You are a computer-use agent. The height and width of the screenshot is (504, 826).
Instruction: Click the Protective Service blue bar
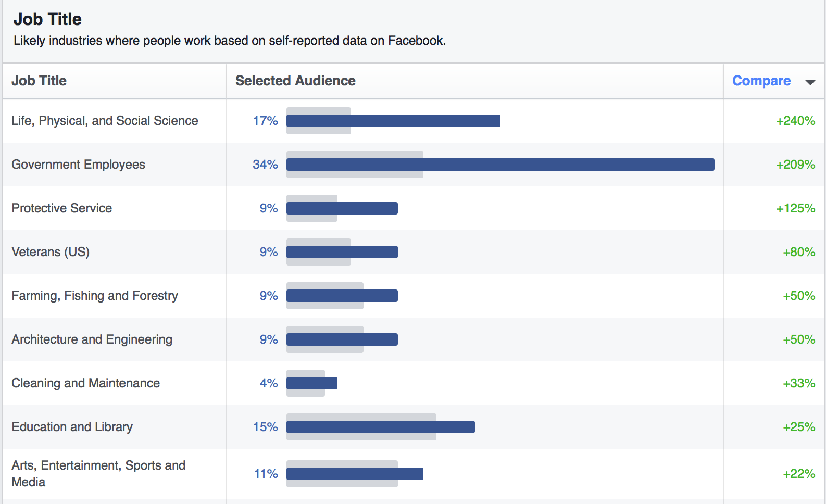pyautogui.click(x=342, y=208)
